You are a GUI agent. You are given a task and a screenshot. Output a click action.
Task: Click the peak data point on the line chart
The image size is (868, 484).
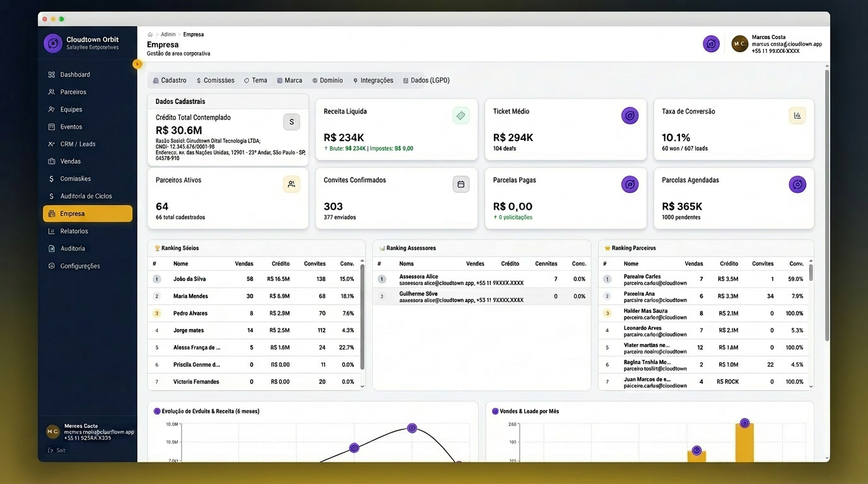coord(412,429)
